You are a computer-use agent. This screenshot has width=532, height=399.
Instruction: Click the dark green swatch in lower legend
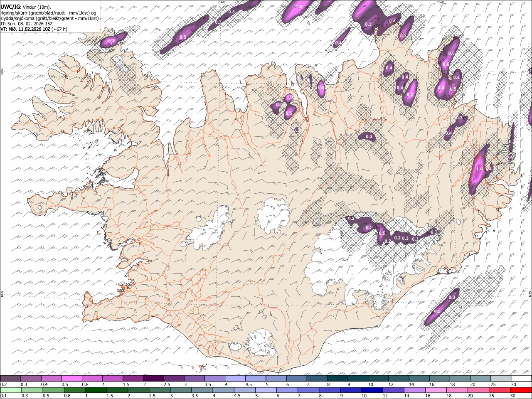point(96,390)
